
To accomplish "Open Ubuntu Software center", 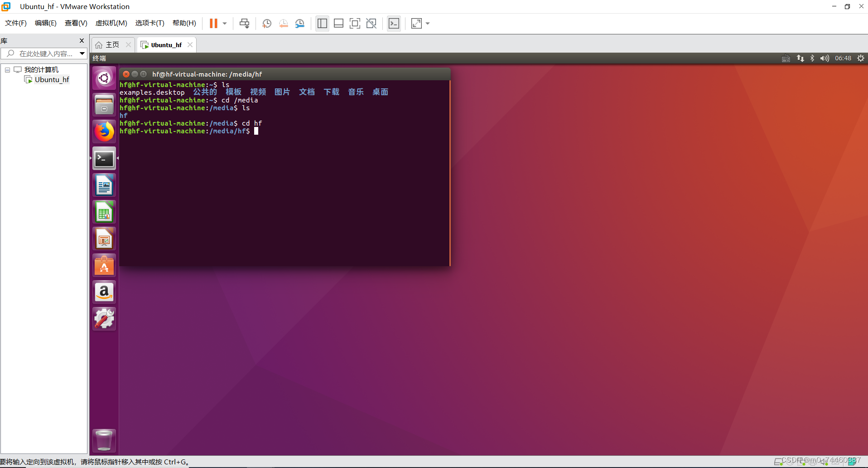I will (x=104, y=265).
